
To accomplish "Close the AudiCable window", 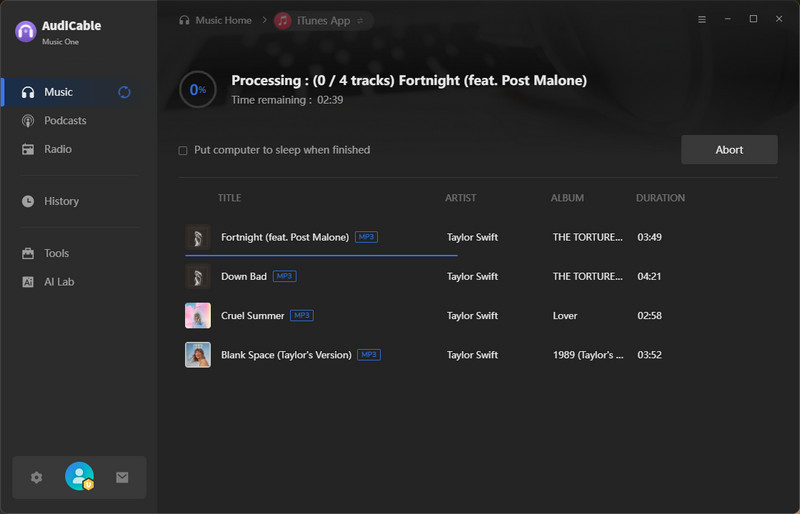I will click(779, 19).
